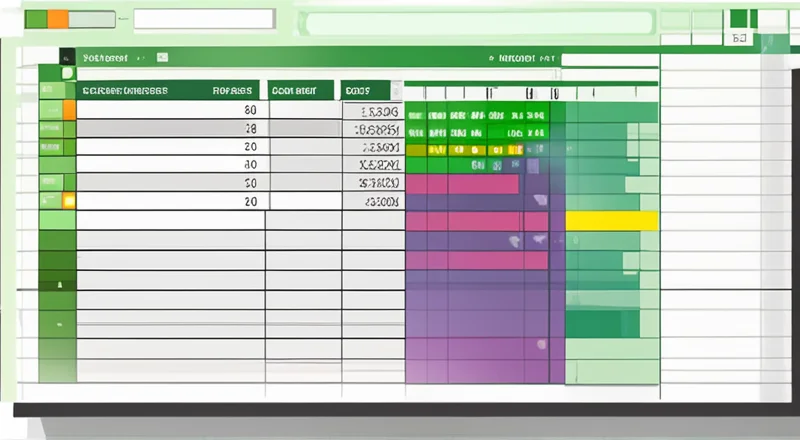Click the orange marker beside the first data row
The width and height of the screenshot is (800, 440).
click(x=69, y=110)
